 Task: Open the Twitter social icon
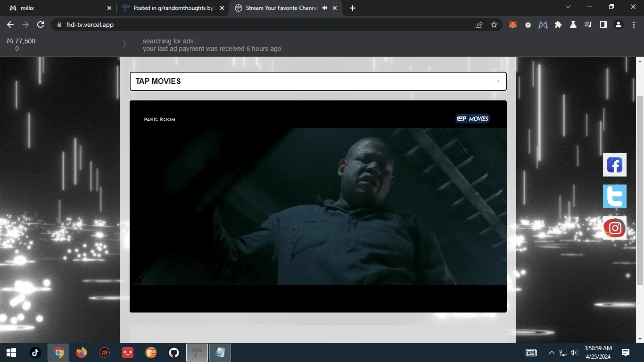coord(615,197)
